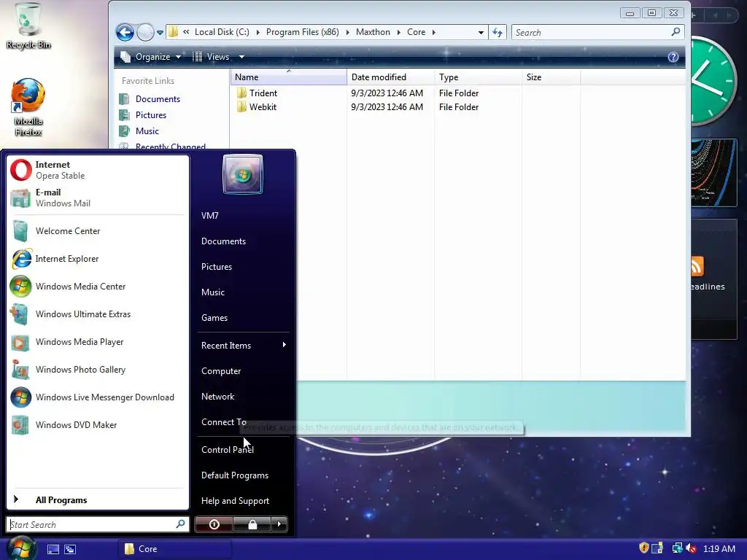Click the power sleep button in Start menu
The width and height of the screenshot is (747, 560).
tap(214, 524)
